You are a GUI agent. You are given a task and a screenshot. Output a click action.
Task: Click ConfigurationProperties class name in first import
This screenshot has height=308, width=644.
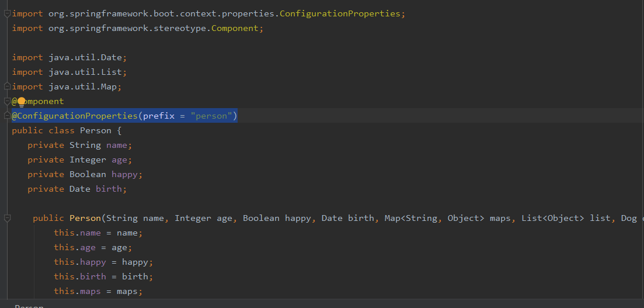point(341,13)
